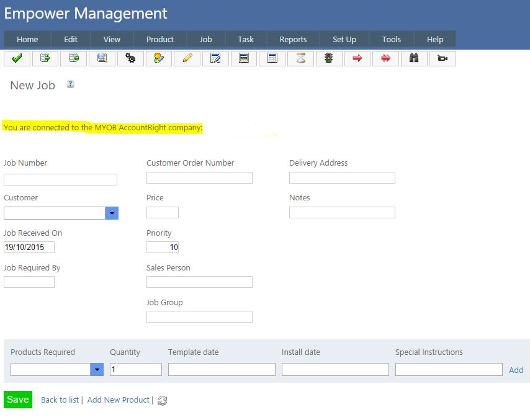Click the video camera toolbar icon
This screenshot has height=420, width=530.
point(442,58)
